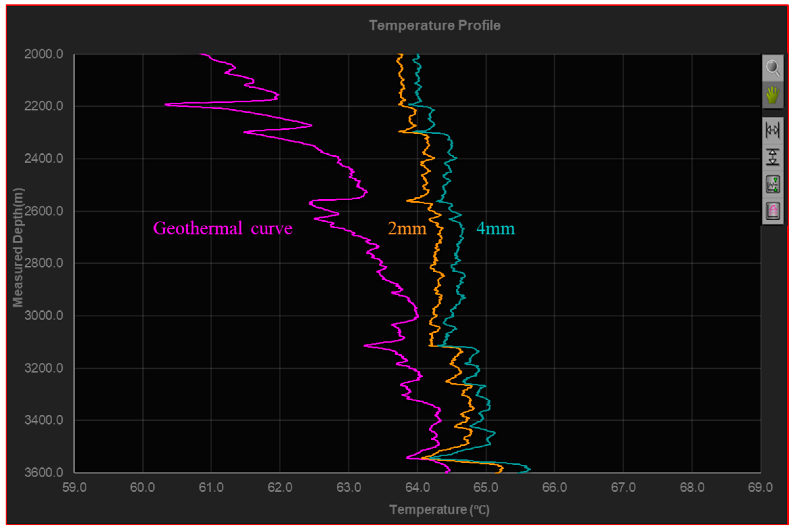Click the Geothermal curve label

(x=223, y=228)
